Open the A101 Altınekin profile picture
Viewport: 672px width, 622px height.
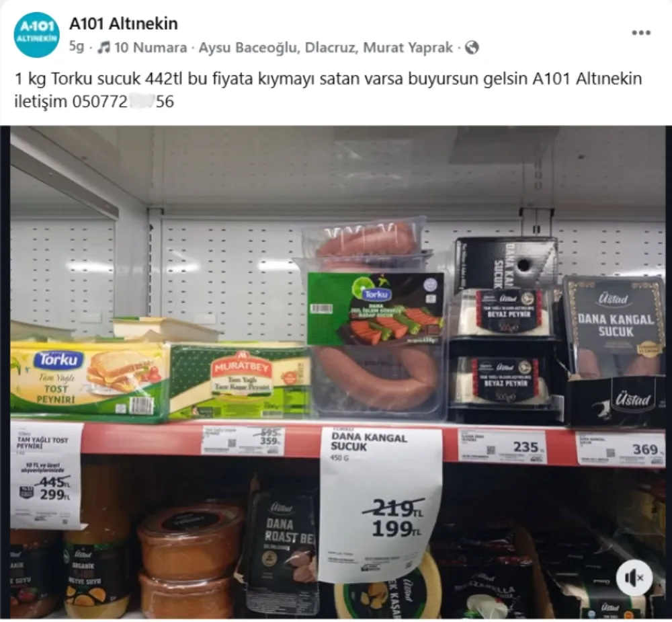click(x=36, y=35)
